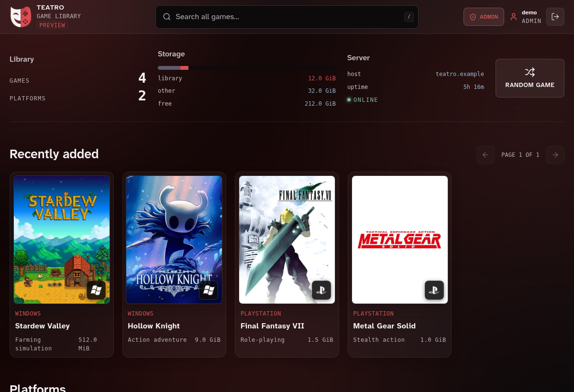Click the teatro.example host value
574x392 pixels.
point(460,74)
